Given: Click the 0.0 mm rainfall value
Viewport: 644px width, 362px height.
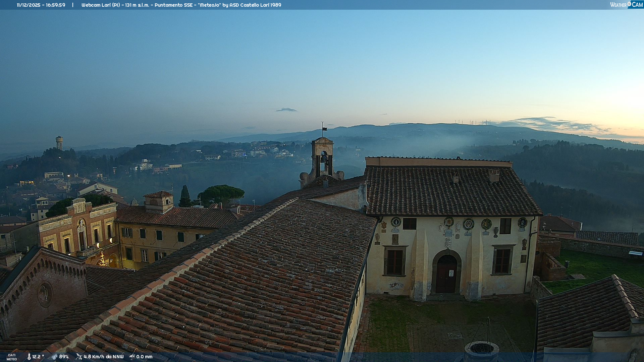Looking at the screenshot, I should [x=144, y=357].
